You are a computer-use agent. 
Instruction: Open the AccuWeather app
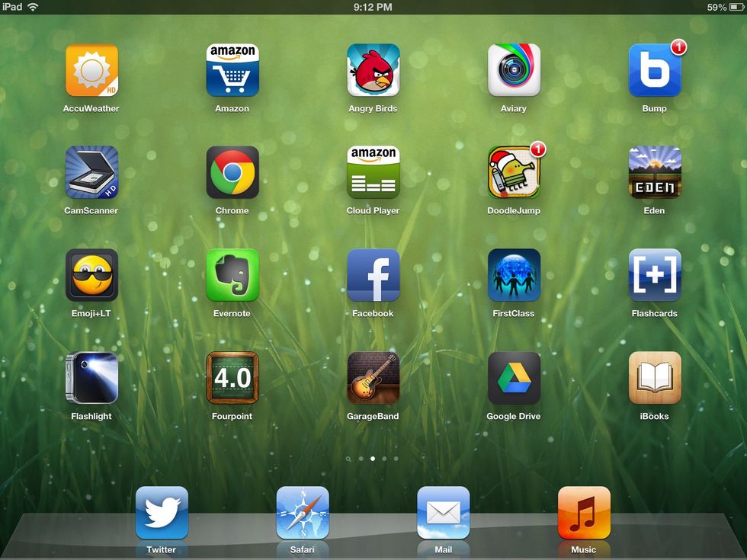pos(91,70)
